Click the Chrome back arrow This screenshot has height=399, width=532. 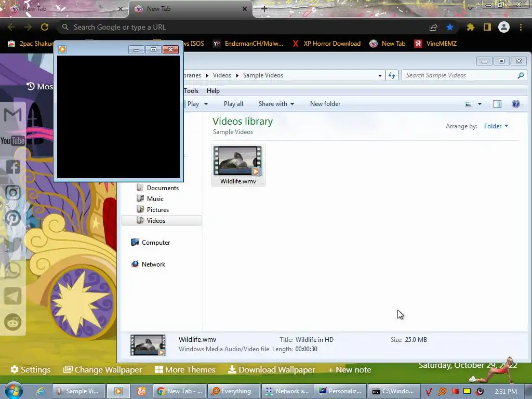(x=11, y=27)
